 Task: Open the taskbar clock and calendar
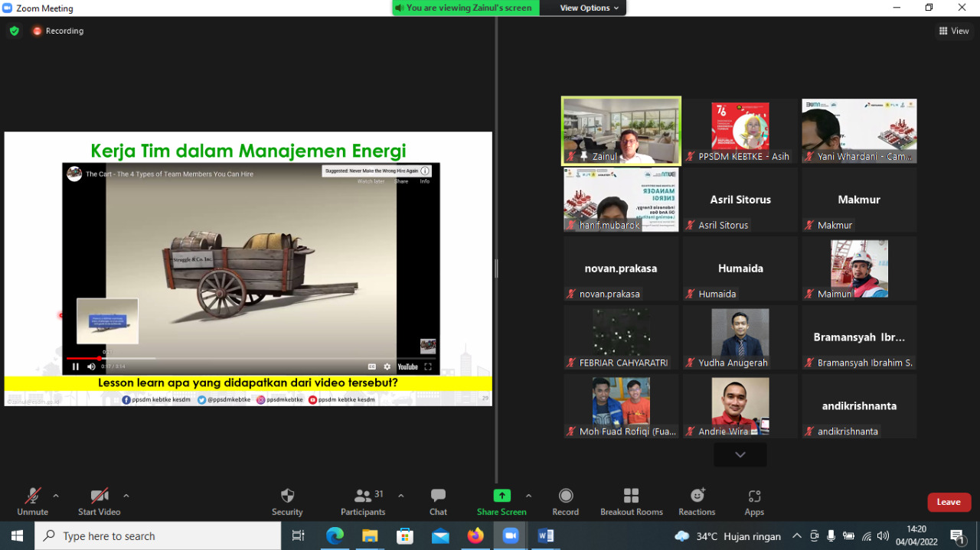click(916, 536)
